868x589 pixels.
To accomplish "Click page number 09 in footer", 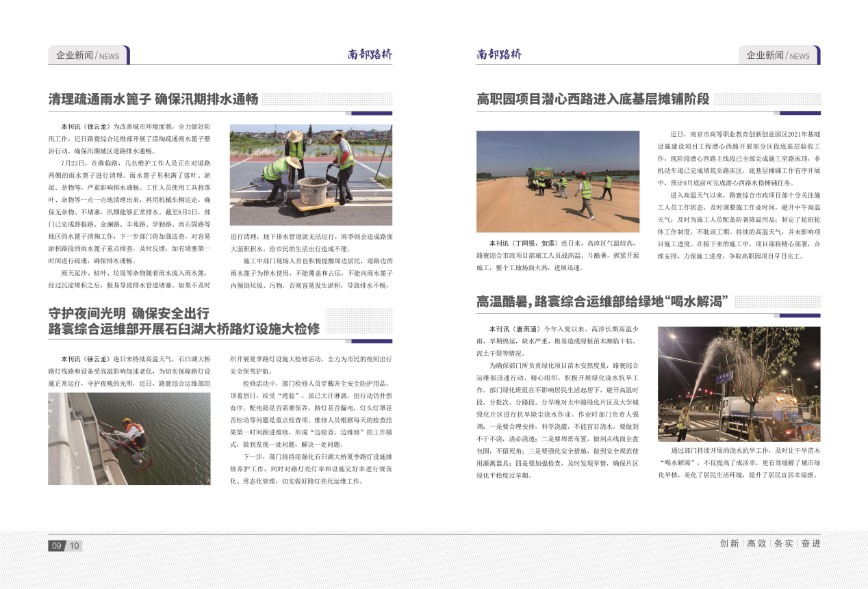I will (x=56, y=546).
